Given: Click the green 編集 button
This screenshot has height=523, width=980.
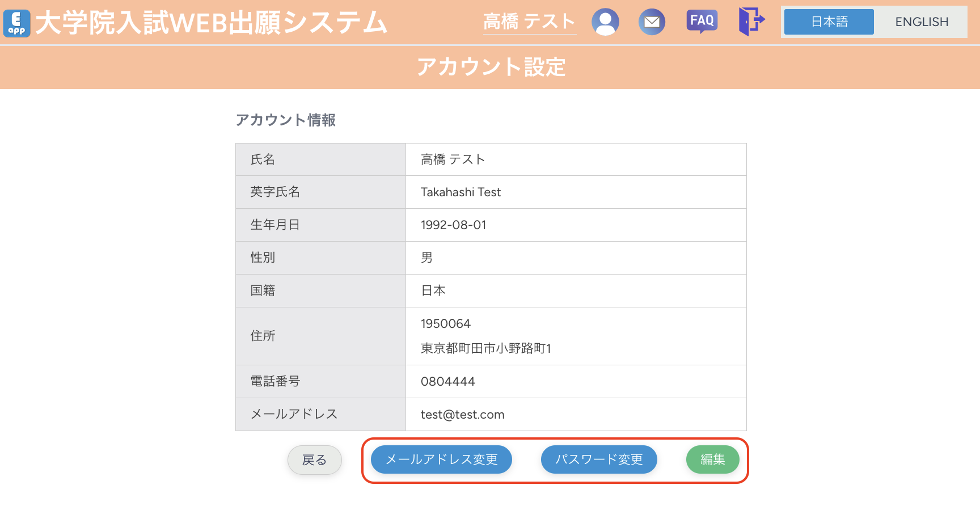Looking at the screenshot, I should (x=712, y=459).
